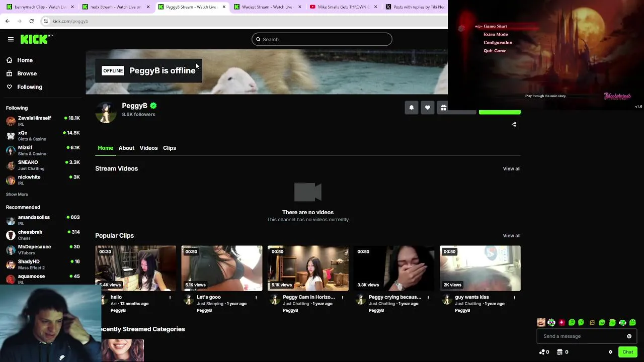Select Configuration in Bloodstained game menu

498,43
